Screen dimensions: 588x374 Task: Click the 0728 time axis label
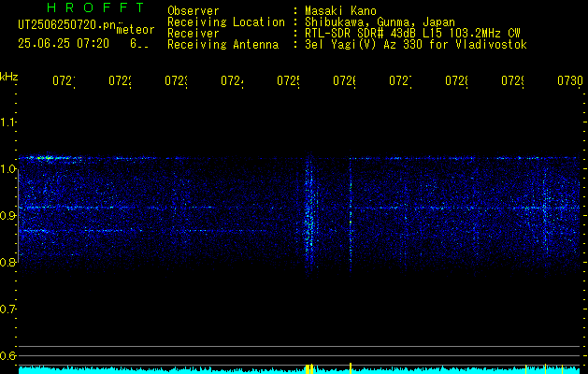(x=457, y=81)
